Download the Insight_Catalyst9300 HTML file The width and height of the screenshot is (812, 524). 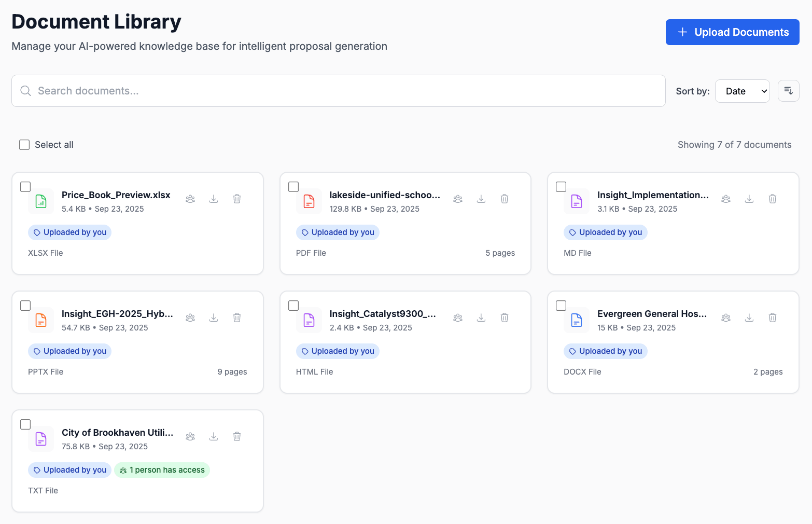coord(481,317)
